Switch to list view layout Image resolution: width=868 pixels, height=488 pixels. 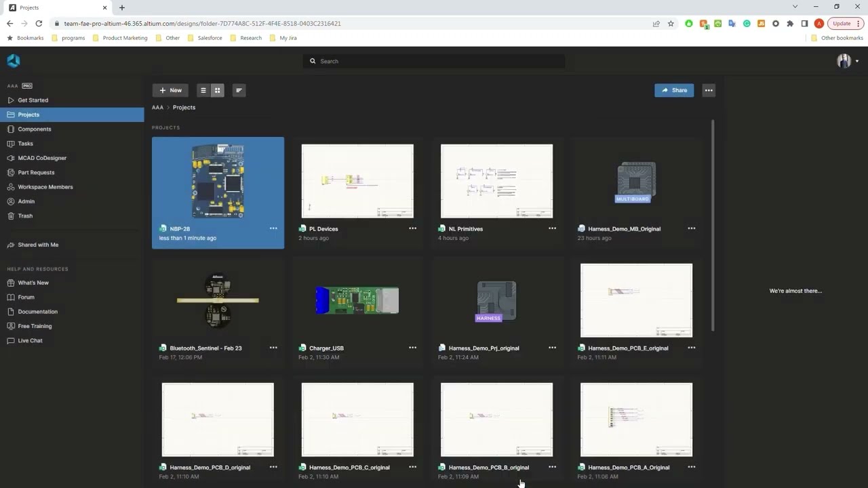tap(203, 90)
